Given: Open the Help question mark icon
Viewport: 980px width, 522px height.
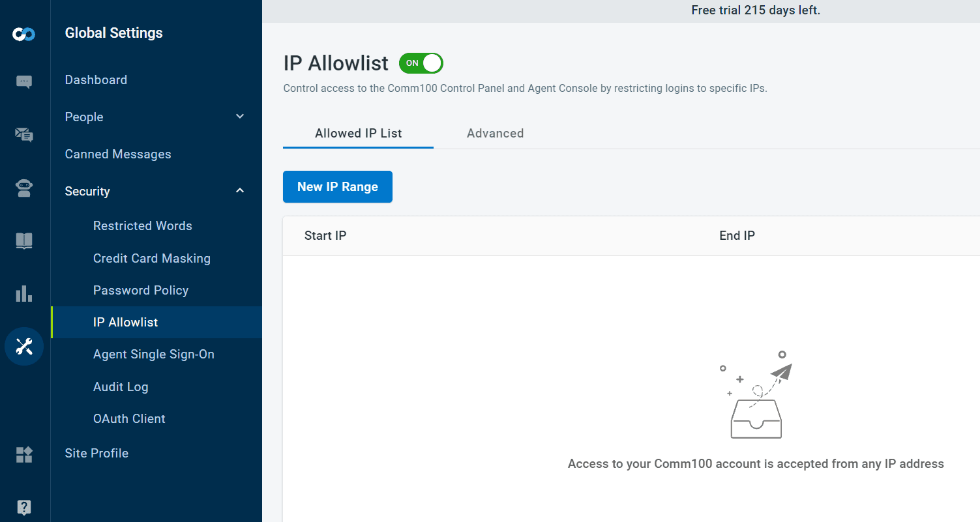Looking at the screenshot, I should tap(24, 507).
